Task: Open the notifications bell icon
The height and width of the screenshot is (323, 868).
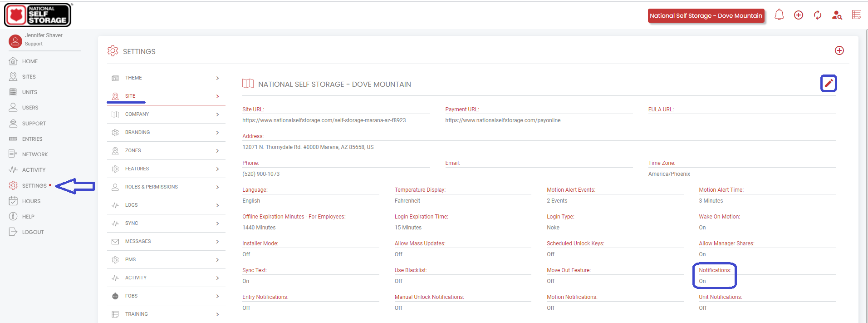Action: (x=779, y=15)
